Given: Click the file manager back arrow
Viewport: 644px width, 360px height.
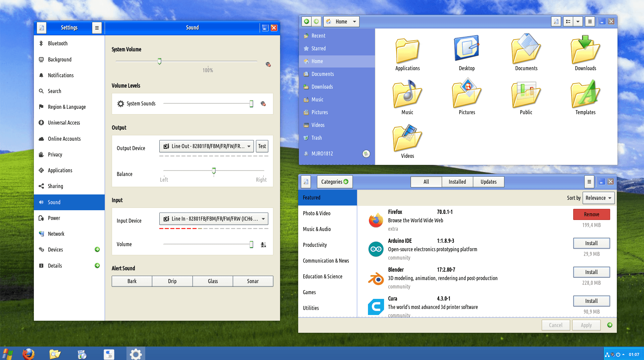Looking at the screenshot, I should 306,21.
